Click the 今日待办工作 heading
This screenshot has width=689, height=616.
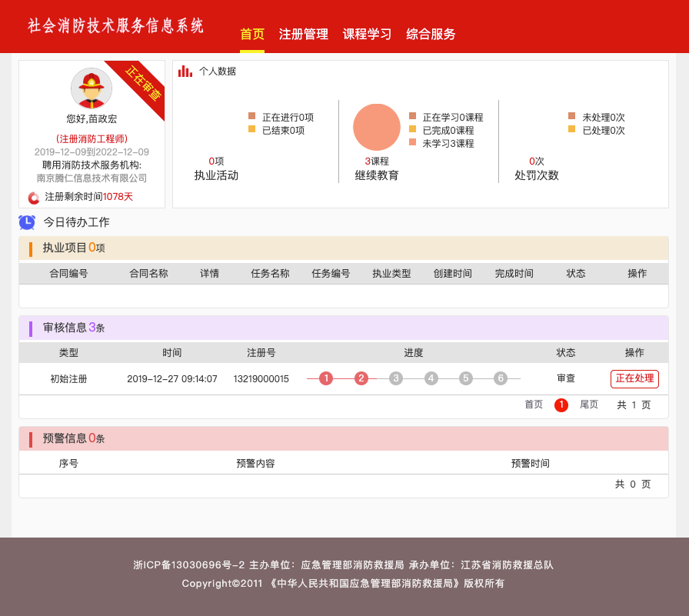click(x=76, y=222)
